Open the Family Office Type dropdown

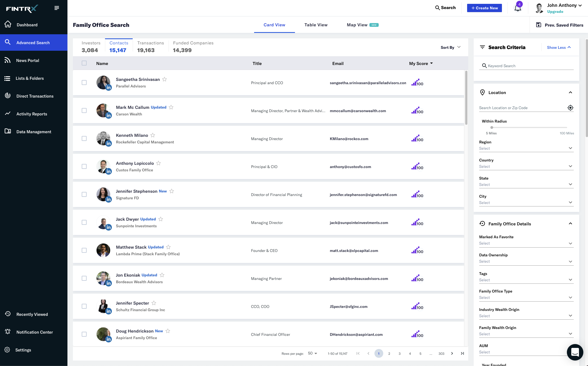526,297
